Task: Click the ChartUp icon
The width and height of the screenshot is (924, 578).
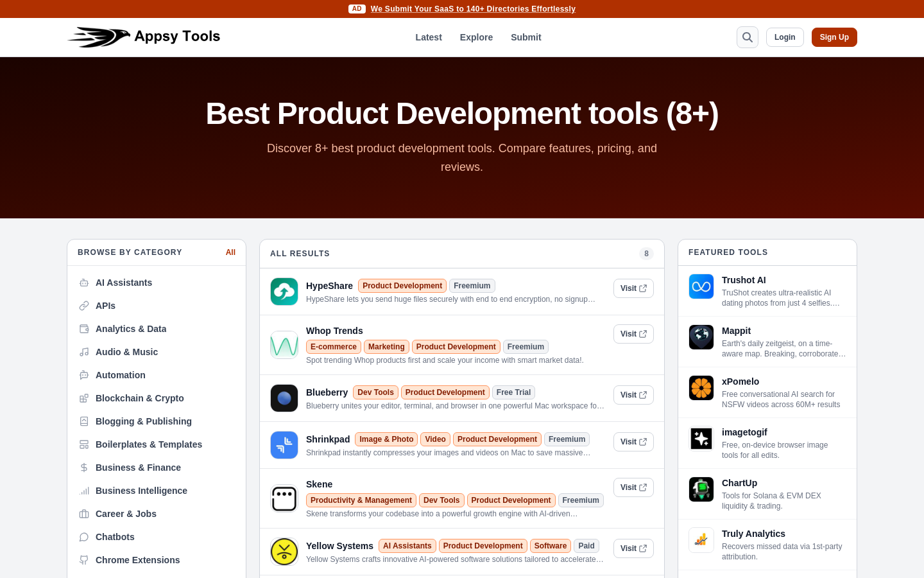Action: [x=701, y=489]
